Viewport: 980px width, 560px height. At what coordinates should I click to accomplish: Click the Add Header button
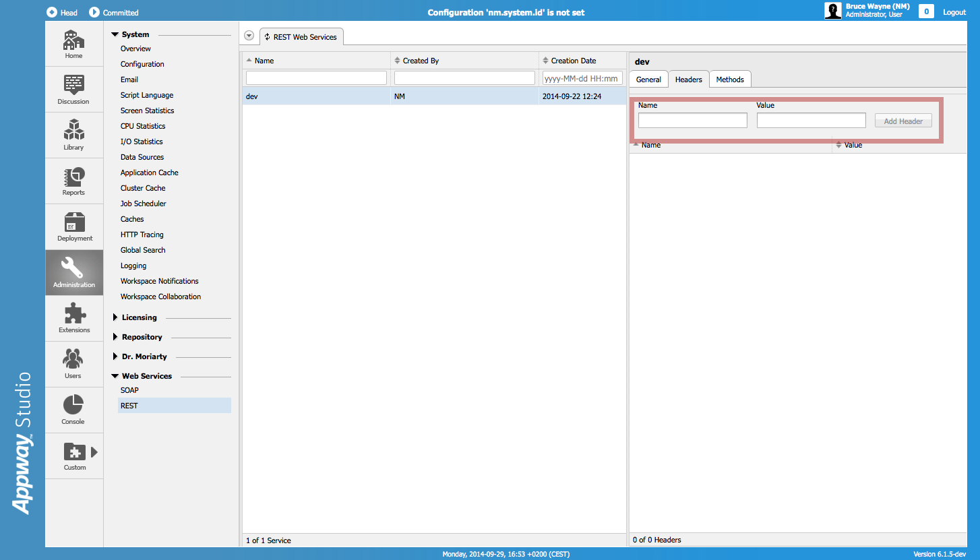click(x=903, y=121)
